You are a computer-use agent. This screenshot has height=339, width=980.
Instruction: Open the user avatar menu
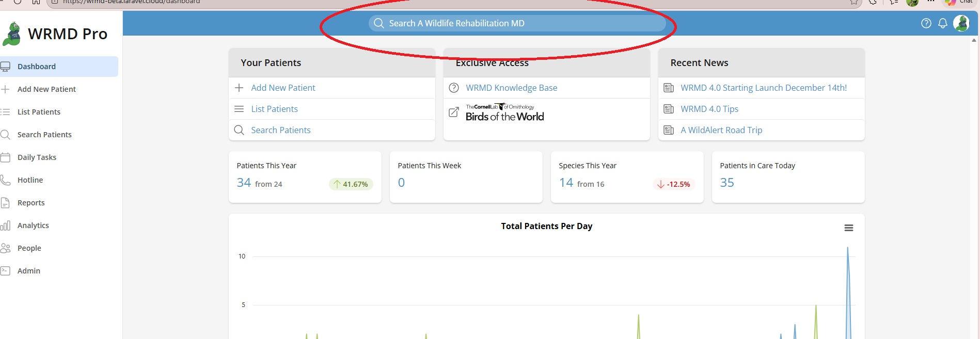[961, 23]
